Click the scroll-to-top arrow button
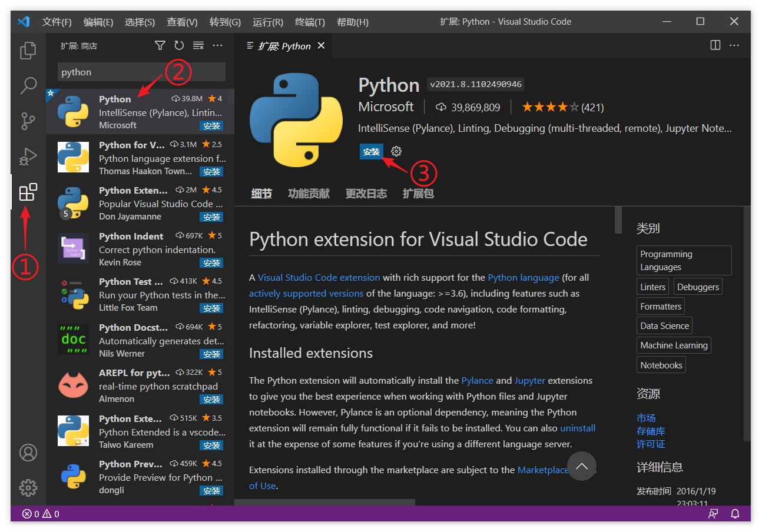 [581, 466]
